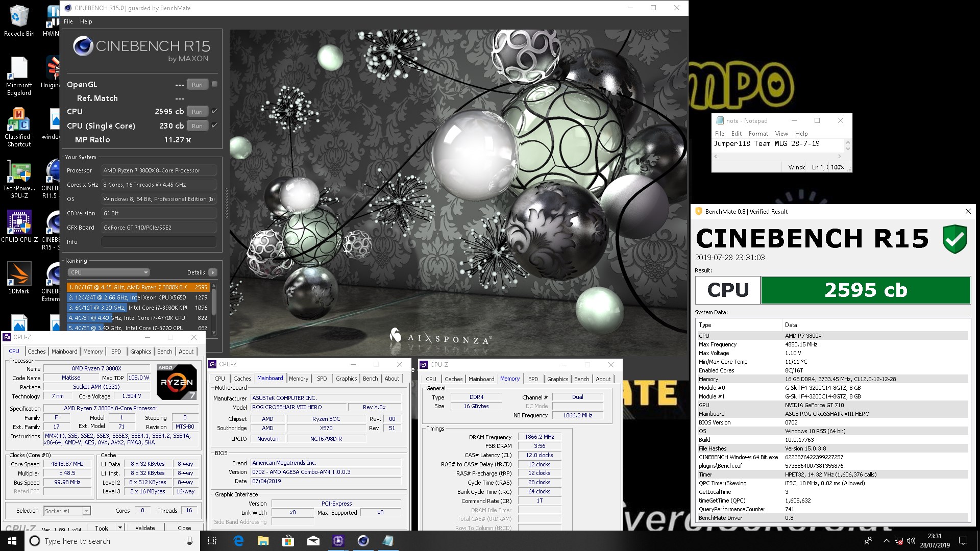Close the BenchMate Verified Result window

[968, 211]
